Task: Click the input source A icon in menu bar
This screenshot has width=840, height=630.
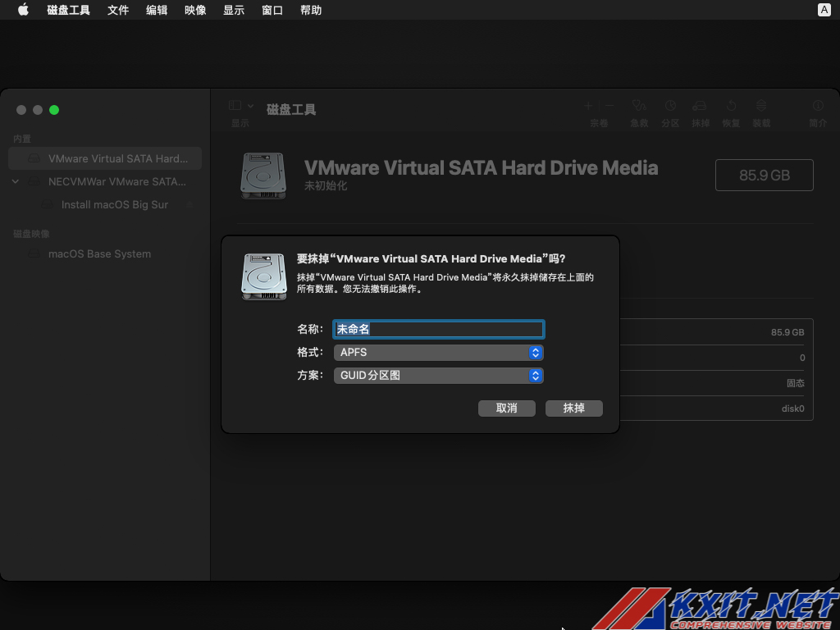Action: click(x=824, y=10)
